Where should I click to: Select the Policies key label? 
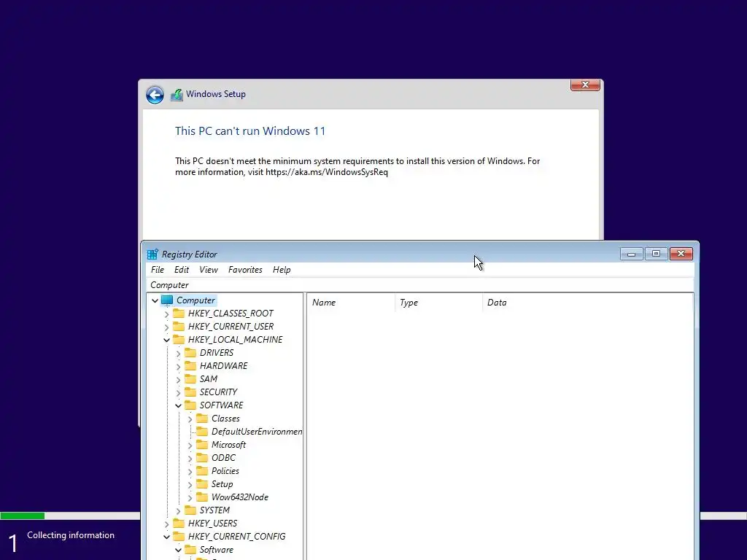tap(225, 471)
